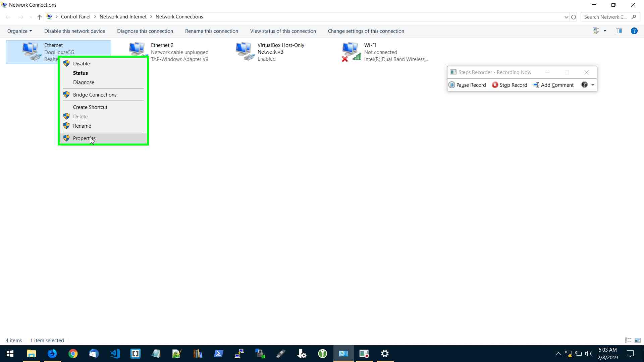Choose Properties from the context menu
Viewport: 644px width, 362px height.
(x=84, y=138)
